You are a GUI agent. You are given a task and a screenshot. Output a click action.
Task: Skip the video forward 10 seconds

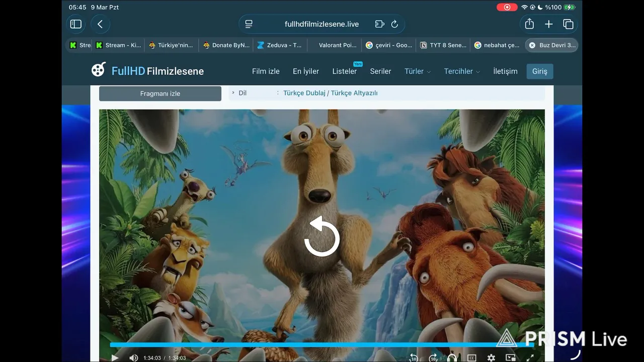pyautogui.click(x=433, y=358)
